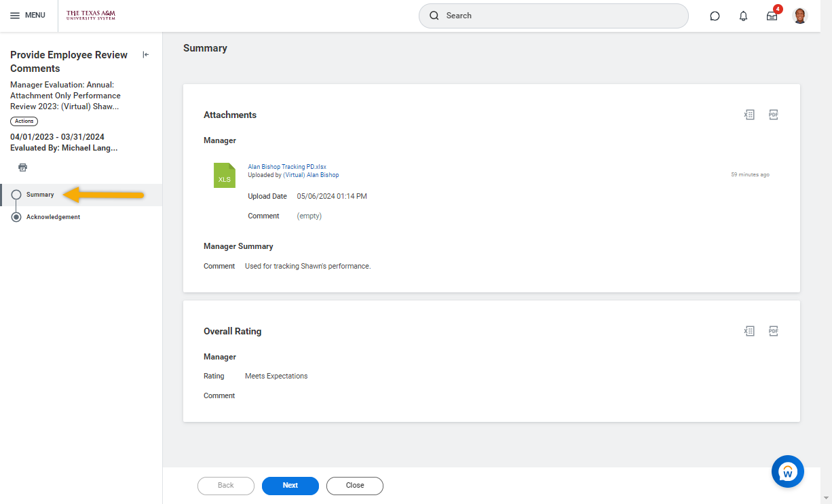
Task: Export Overall Rating section to Excel
Action: tap(749, 331)
